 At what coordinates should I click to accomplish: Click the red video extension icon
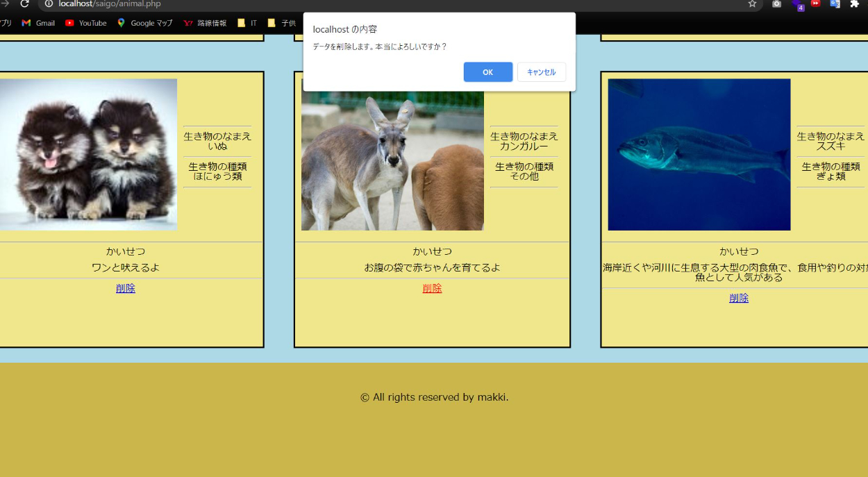815,4
